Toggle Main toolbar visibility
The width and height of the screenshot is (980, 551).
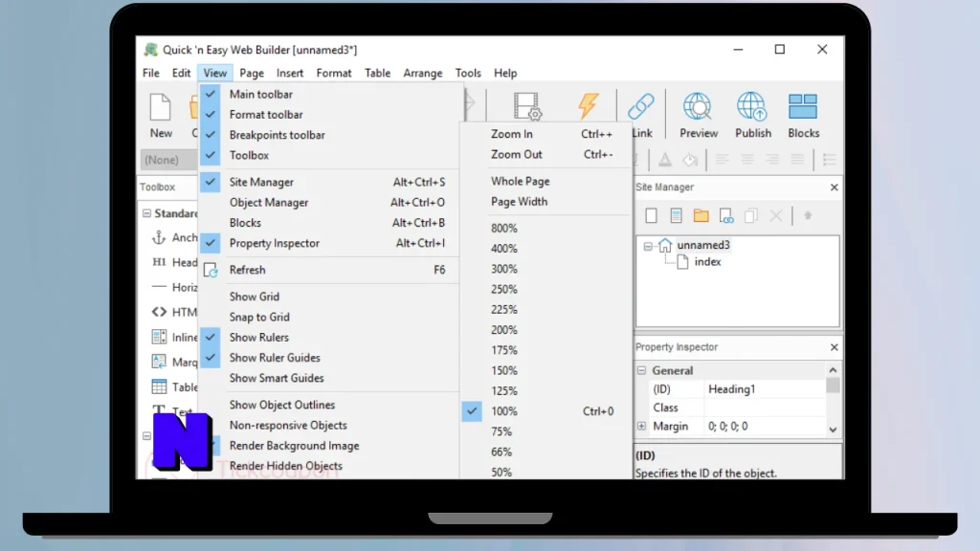[329, 95]
